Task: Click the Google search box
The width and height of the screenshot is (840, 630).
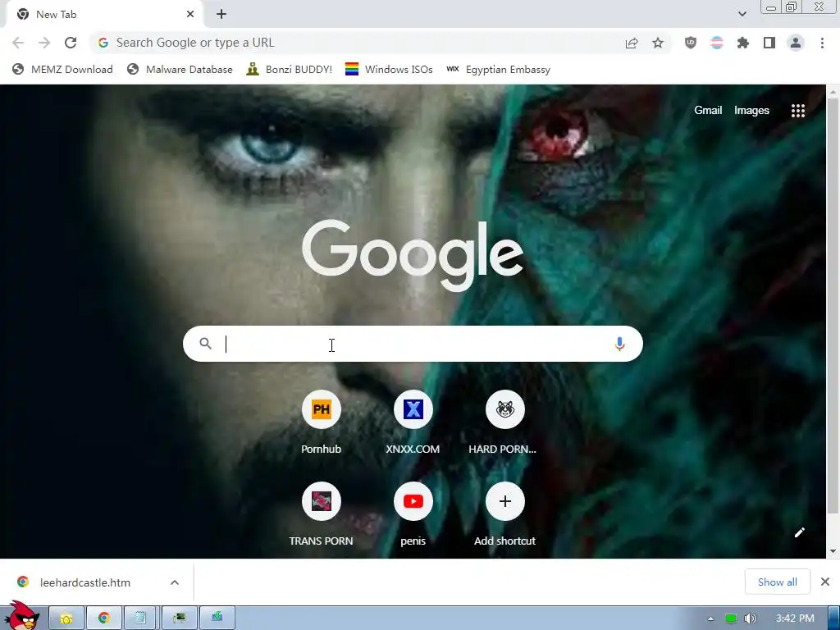Action: 413,344
